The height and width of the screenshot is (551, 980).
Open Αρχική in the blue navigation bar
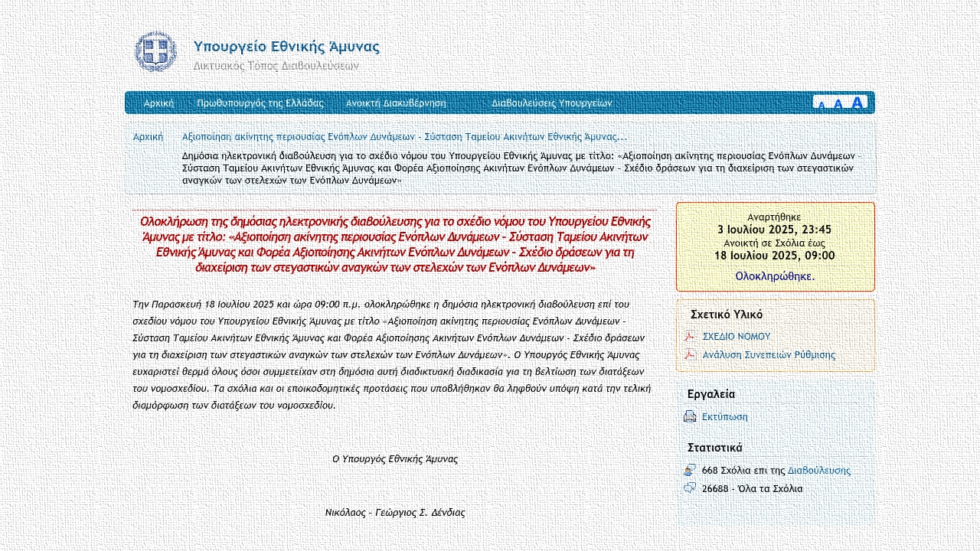(158, 103)
